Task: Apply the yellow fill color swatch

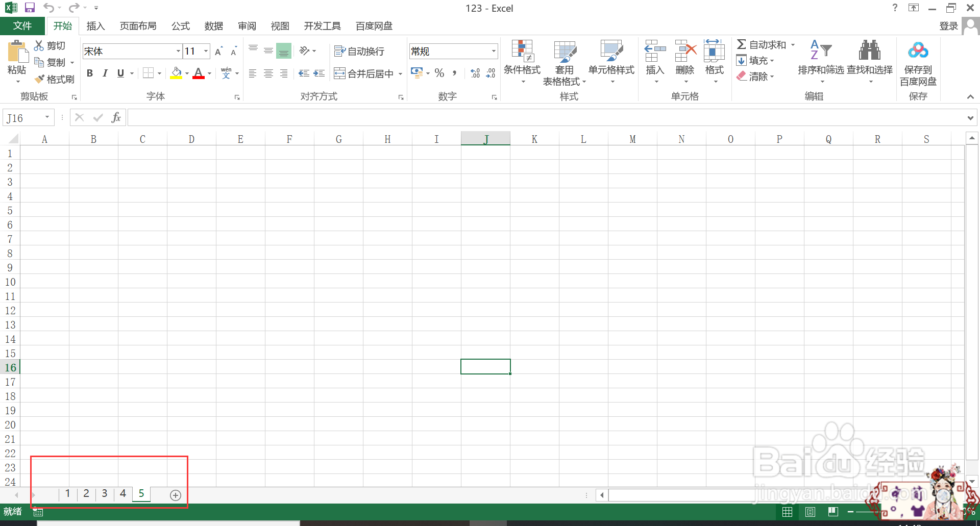Action: [177, 73]
